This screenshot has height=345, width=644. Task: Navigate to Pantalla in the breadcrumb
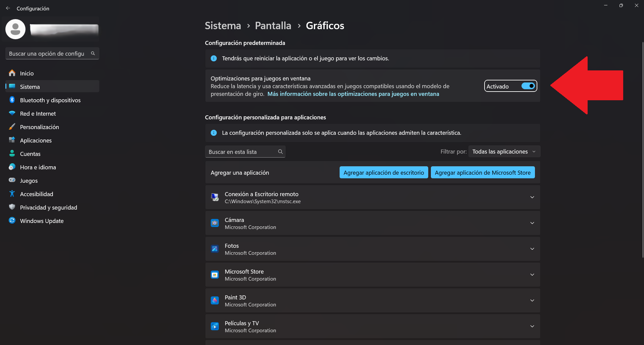tap(273, 25)
